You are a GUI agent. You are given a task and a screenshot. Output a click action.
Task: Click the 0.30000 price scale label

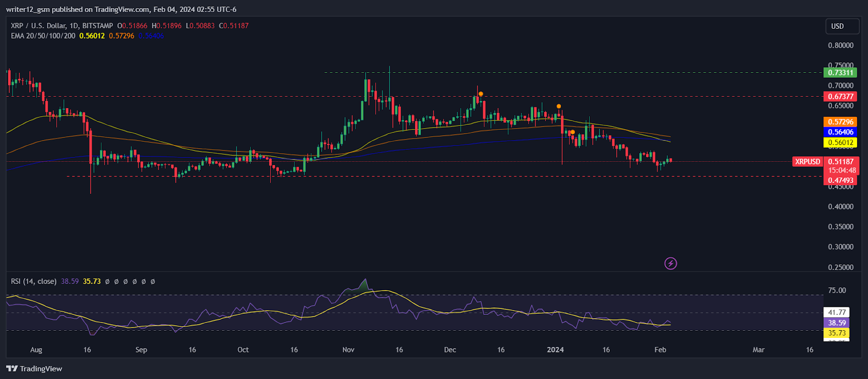coord(840,247)
